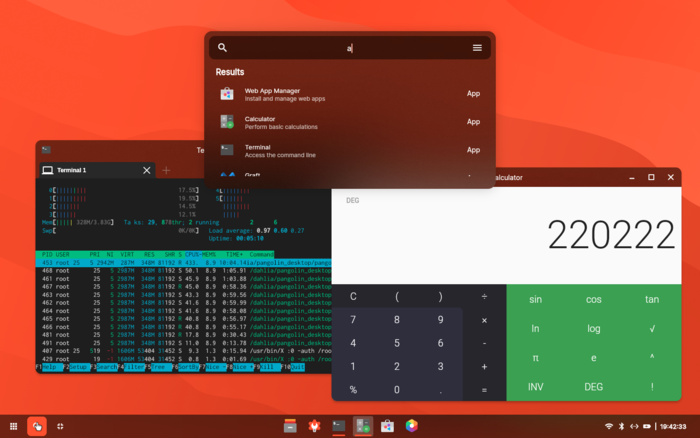Click F9 Kill in htop footer

(267, 367)
